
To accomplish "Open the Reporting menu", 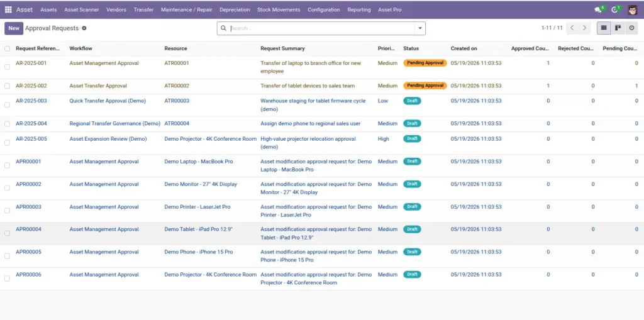I will [x=359, y=9].
